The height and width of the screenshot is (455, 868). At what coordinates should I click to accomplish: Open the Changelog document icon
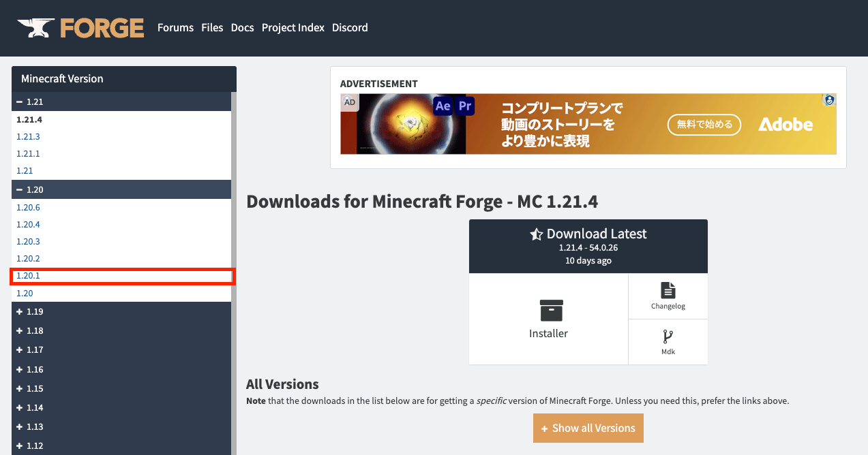point(668,289)
